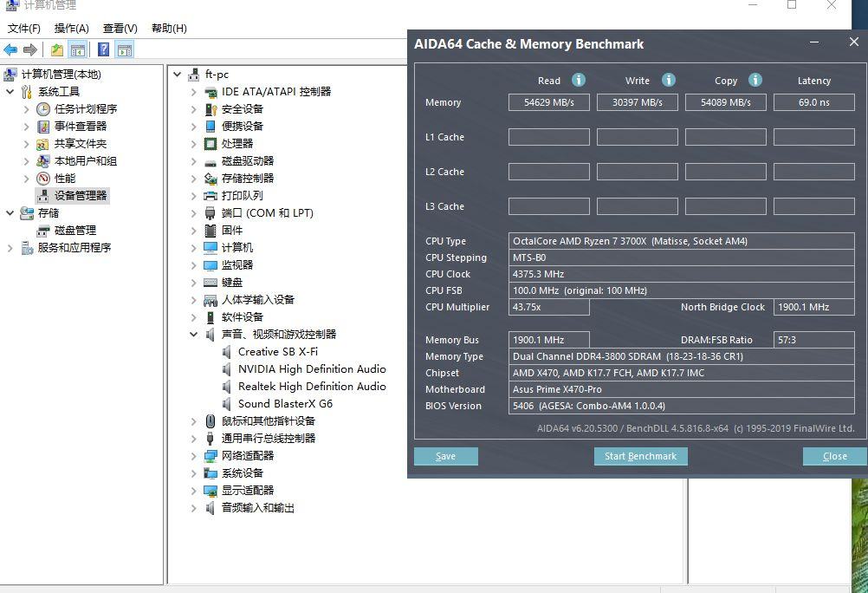Click the blue Help question mark icon
The width and height of the screenshot is (868, 593).
[103, 49]
